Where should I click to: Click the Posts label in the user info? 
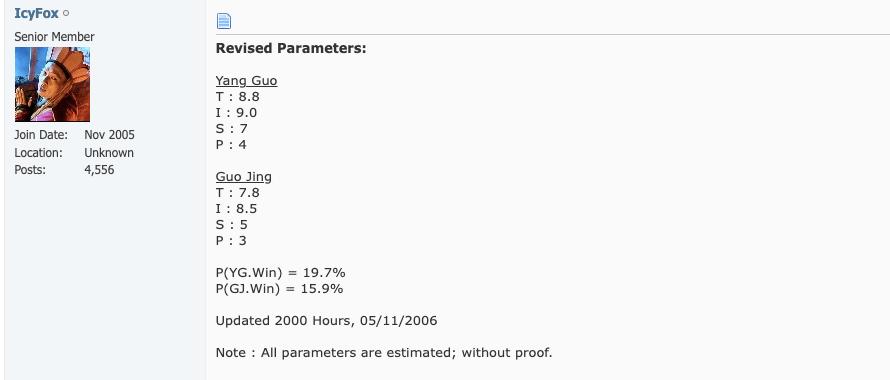coord(30,170)
